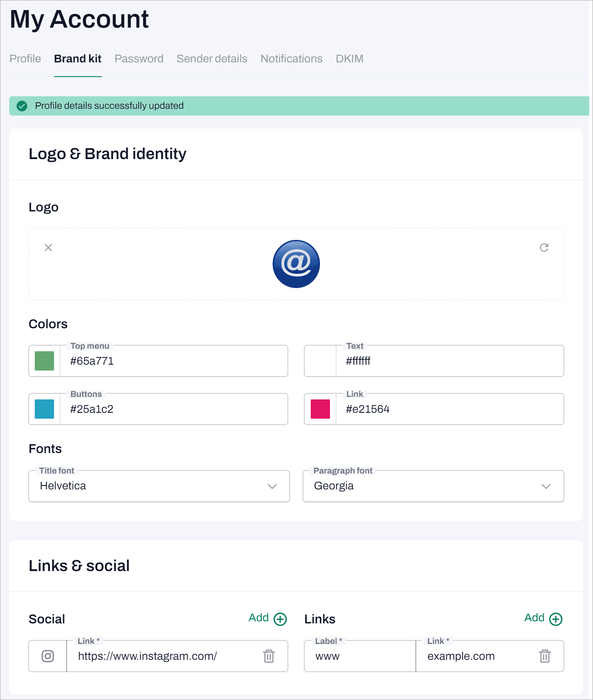Viewport: 593px width, 700px height.
Task: Click the 'Profile details successfully updated' message
Action: pyautogui.click(x=109, y=106)
